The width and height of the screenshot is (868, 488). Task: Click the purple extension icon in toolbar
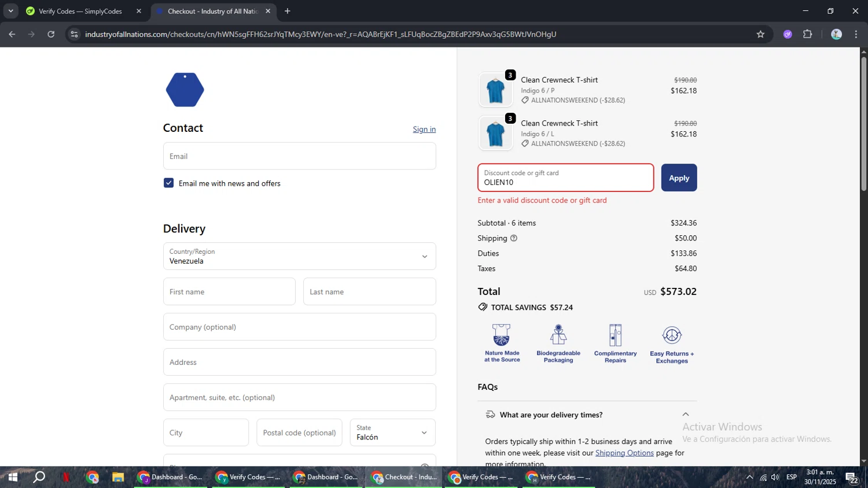(x=788, y=34)
